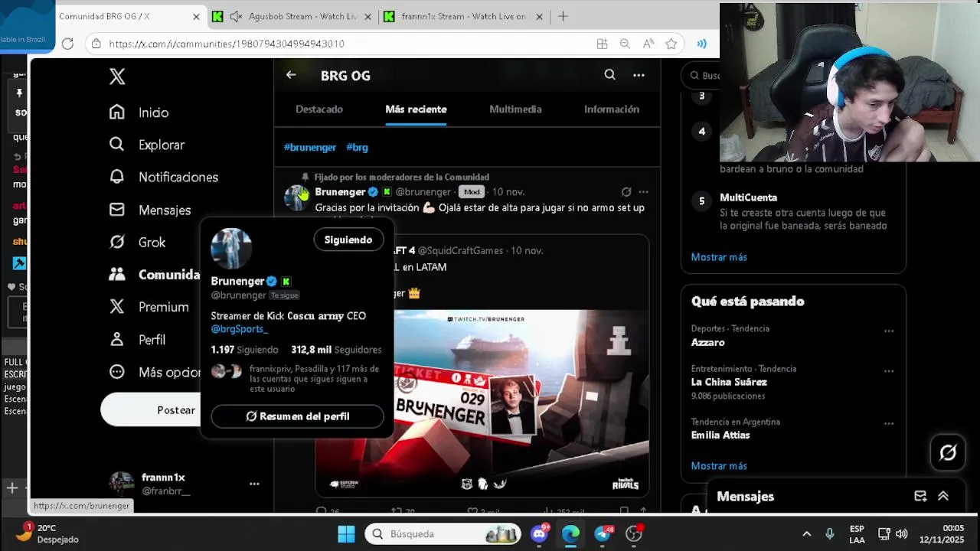Switch to Destacado tab
This screenshot has height=551, width=980.
point(319,109)
